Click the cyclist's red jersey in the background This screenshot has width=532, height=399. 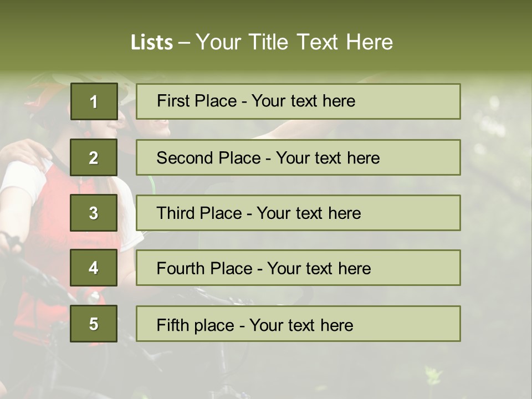(x=44, y=222)
